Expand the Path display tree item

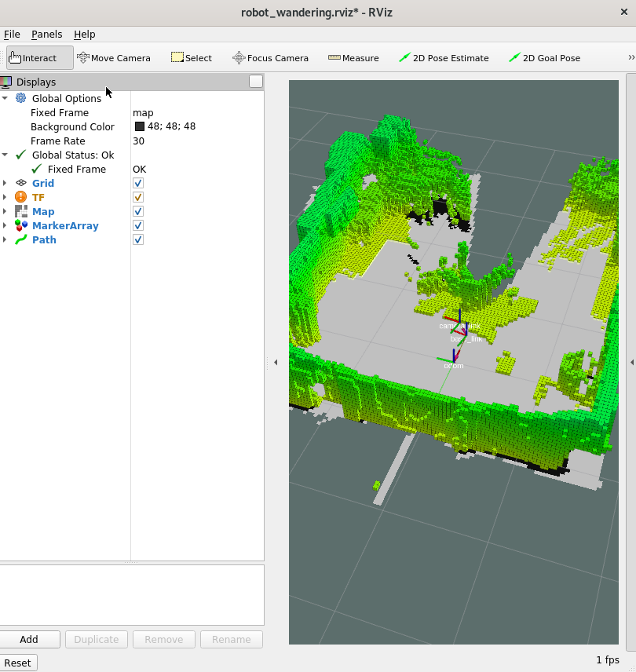click(x=6, y=239)
